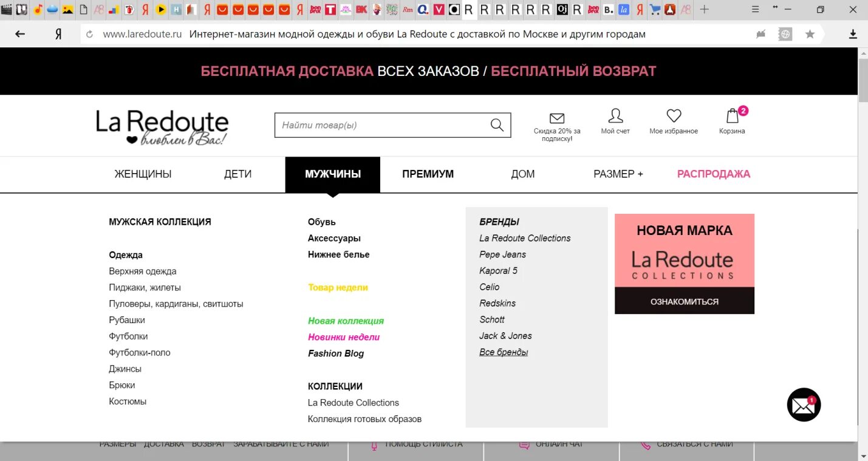Switch to the blue cloud tab
The height and width of the screenshot is (461, 868).
[52, 10]
